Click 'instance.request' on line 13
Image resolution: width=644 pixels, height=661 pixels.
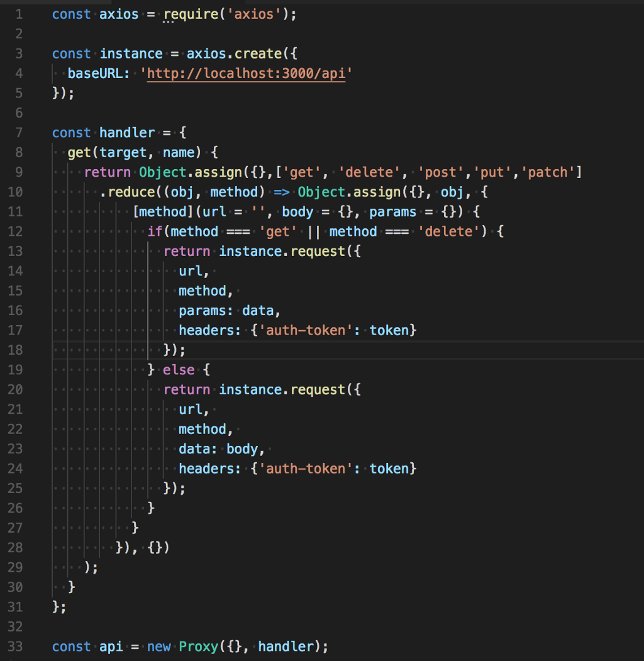pyautogui.click(x=282, y=251)
